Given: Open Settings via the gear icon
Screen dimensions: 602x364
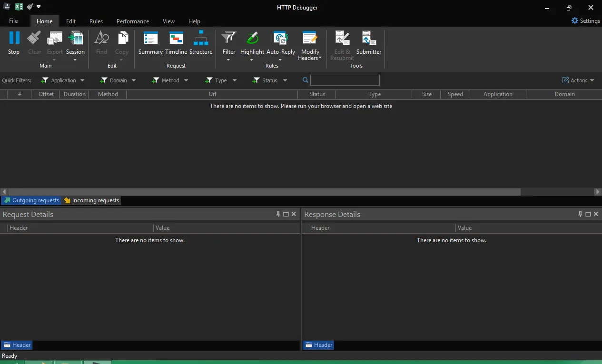Looking at the screenshot, I should [575, 21].
